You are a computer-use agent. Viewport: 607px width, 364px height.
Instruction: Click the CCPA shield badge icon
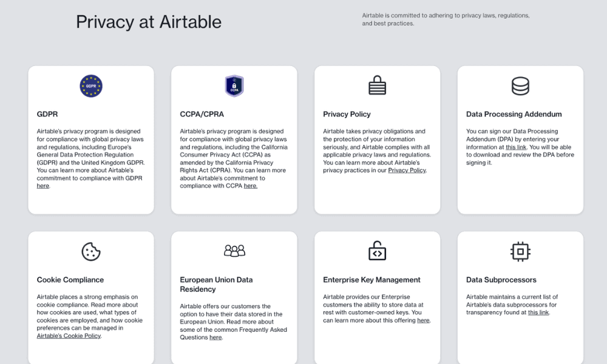pos(234,86)
